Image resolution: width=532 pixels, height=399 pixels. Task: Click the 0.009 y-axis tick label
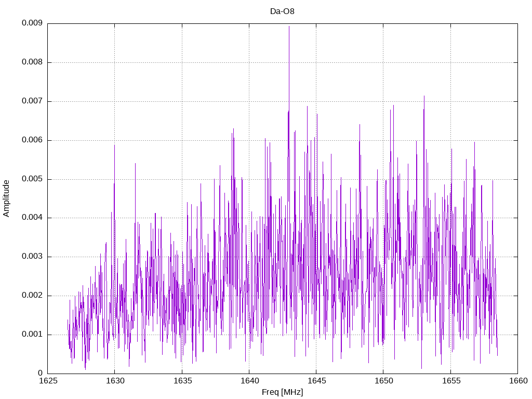tap(32, 23)
